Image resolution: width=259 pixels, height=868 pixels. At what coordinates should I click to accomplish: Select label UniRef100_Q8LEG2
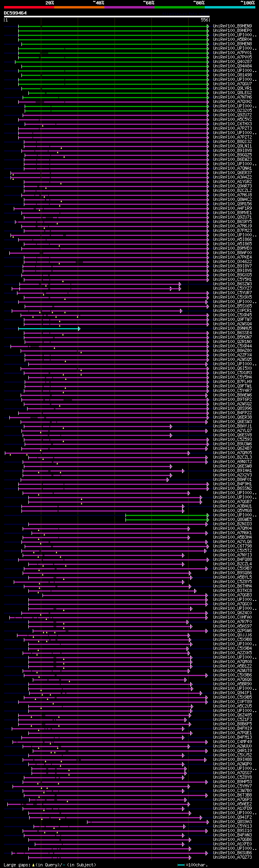(x=232, y=93)
